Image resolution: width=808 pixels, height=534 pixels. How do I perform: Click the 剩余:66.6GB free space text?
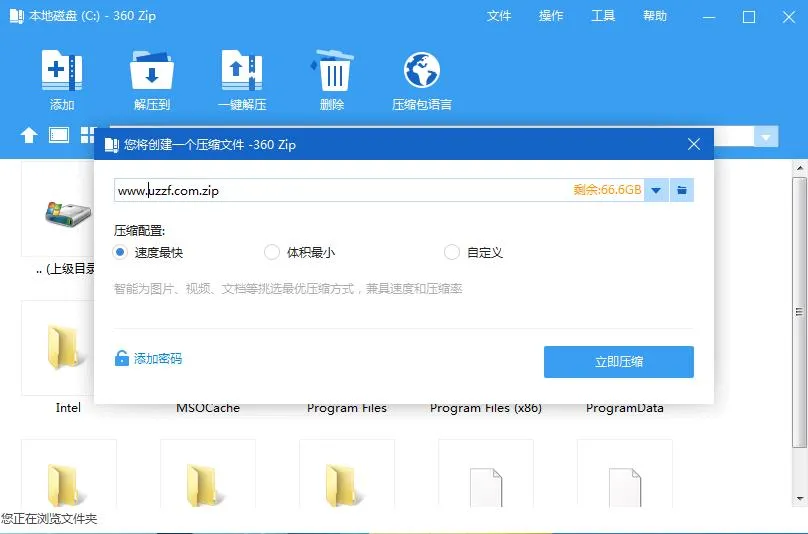click(607, 190)
